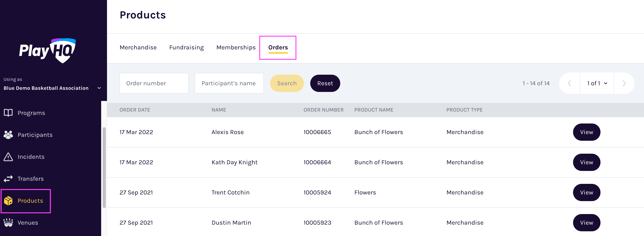Select the Products box icon
The image size is (644, 236).
click(x=8, y=201)
